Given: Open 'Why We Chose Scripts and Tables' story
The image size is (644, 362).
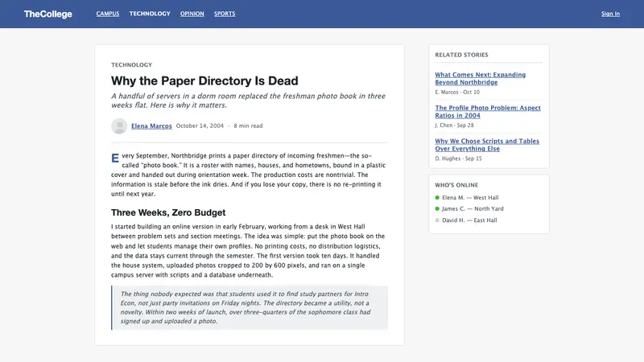Looking at the screenshot, I should (x=487, y=145).
